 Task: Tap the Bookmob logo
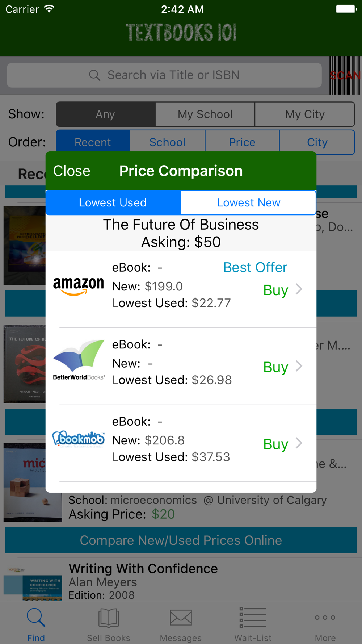79,439
